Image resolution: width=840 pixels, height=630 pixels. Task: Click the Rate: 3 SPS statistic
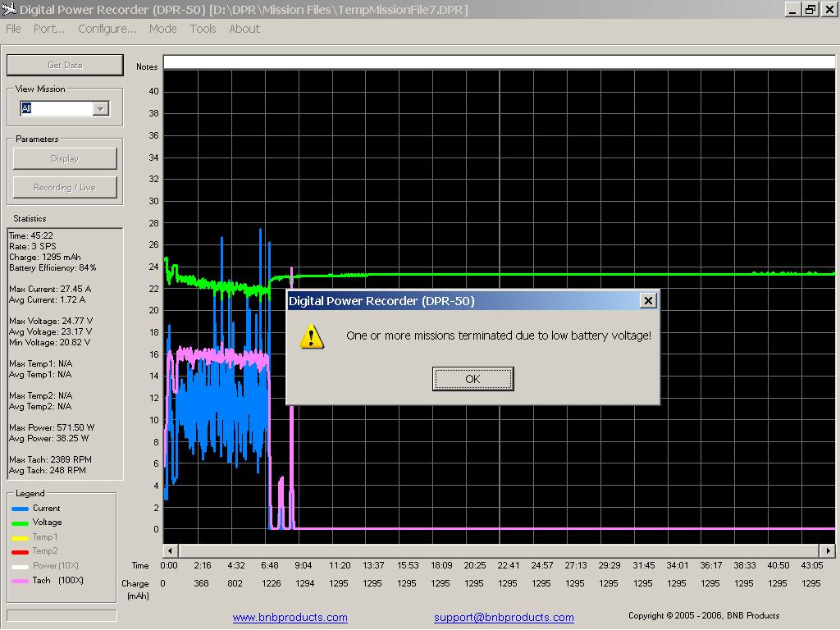tap(33, 246)
